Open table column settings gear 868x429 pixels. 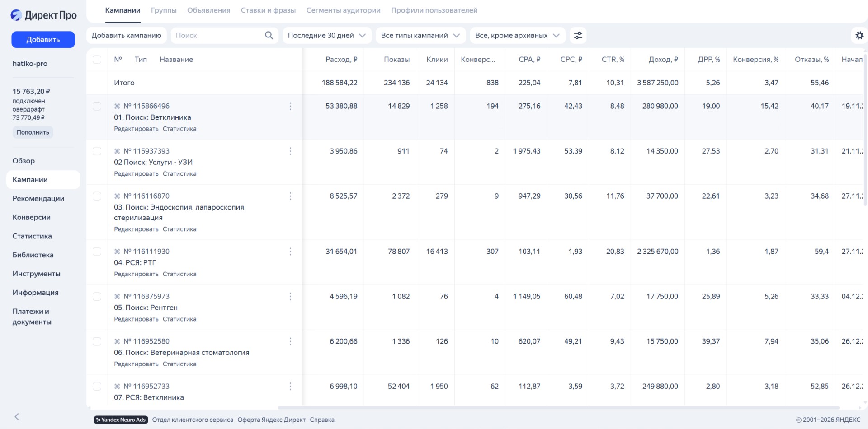859,35
